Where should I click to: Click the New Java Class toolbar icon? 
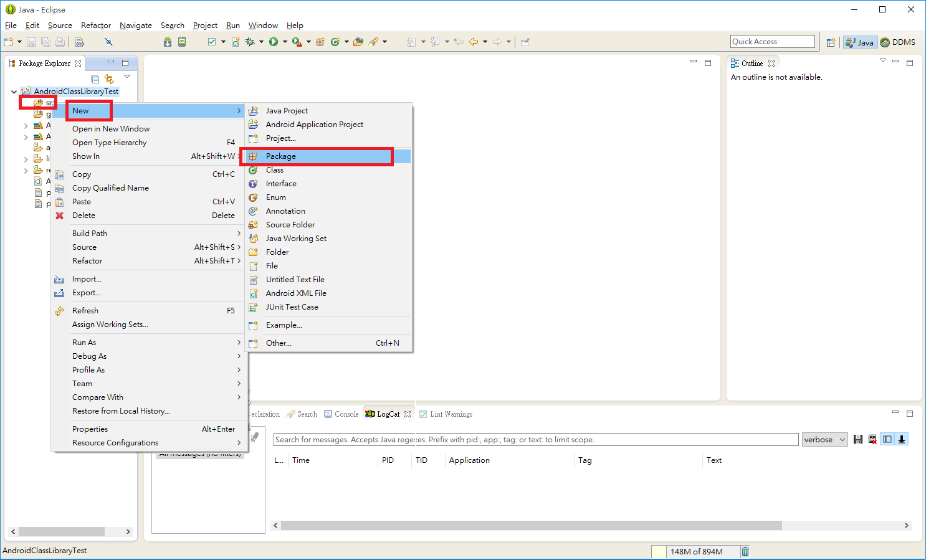[335, 42]
